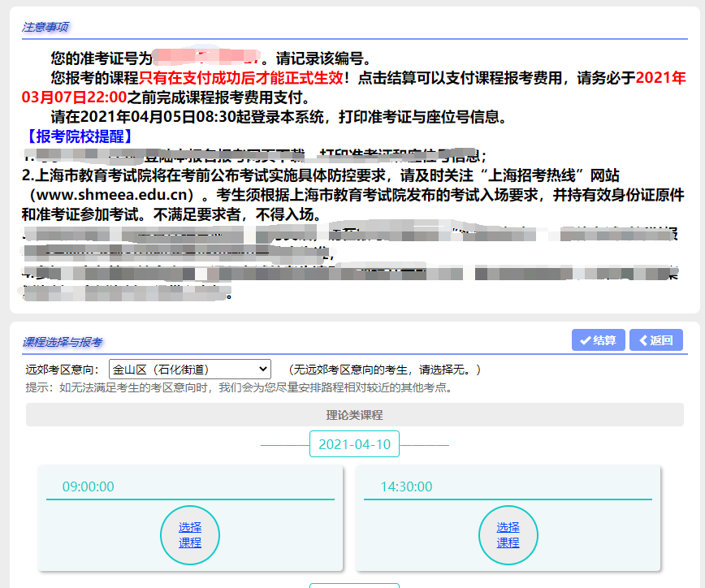The height and width of the screenshot is (588, 705).
Task: Select the circular 选择课程 icon in the 14:30:00 card
Action: 508,534
